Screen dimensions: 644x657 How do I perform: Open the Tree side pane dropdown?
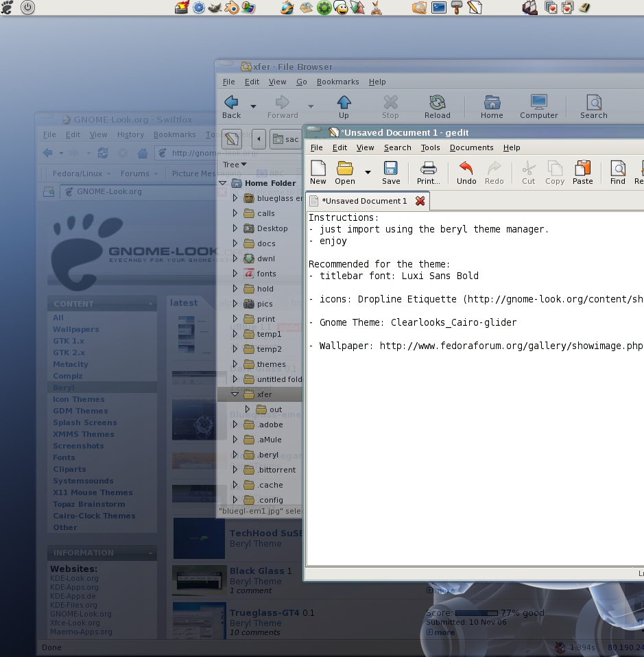235,165
